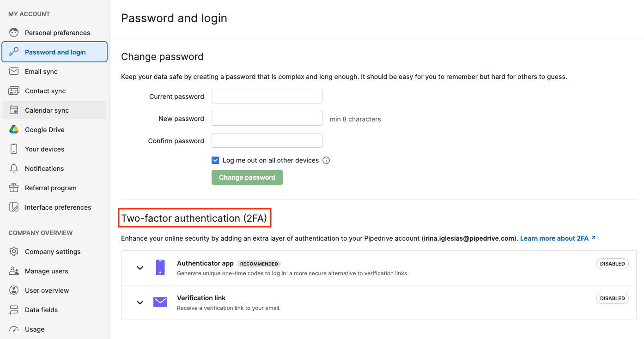Screen dimensions: 644x339
Task: Open the Calendar sync icon
Action: tap(13, 110)
